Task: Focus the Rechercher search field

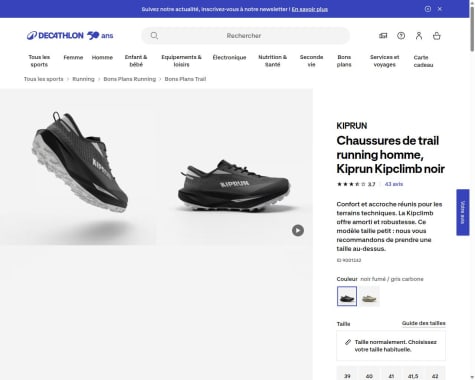Action: tap(246, 36)
